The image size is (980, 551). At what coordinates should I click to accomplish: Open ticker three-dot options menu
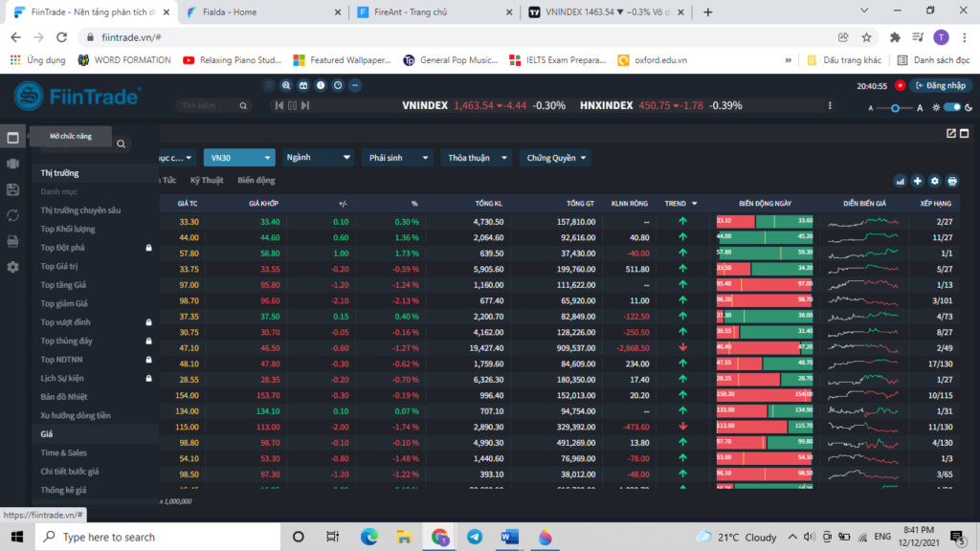pos(830,105)
